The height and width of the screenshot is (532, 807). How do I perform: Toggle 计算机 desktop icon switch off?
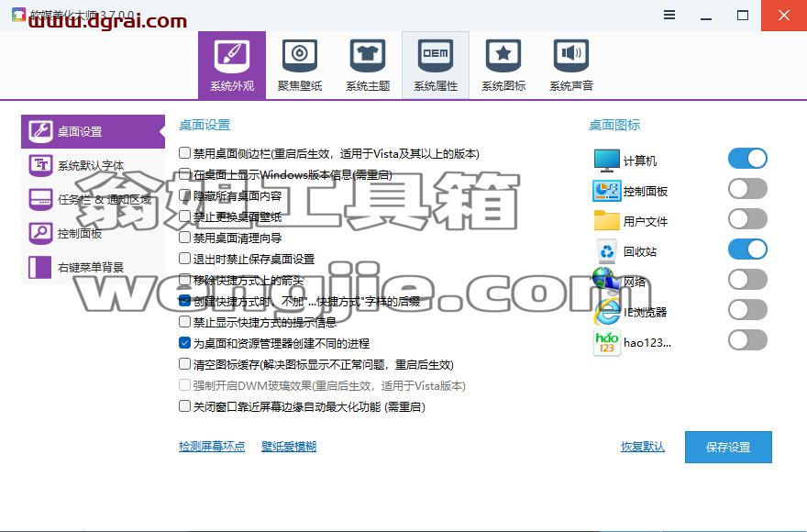tap(747, 159)
